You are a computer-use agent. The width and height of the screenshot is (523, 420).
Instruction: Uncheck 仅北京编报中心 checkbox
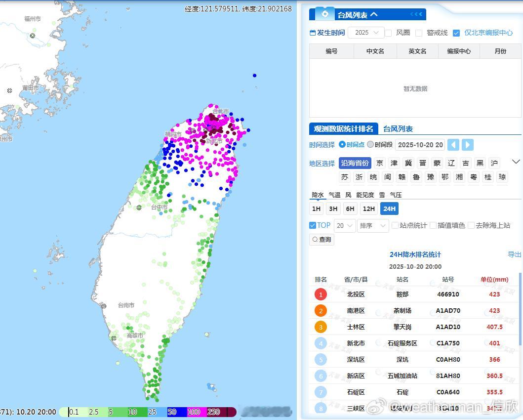coord(456,33)
